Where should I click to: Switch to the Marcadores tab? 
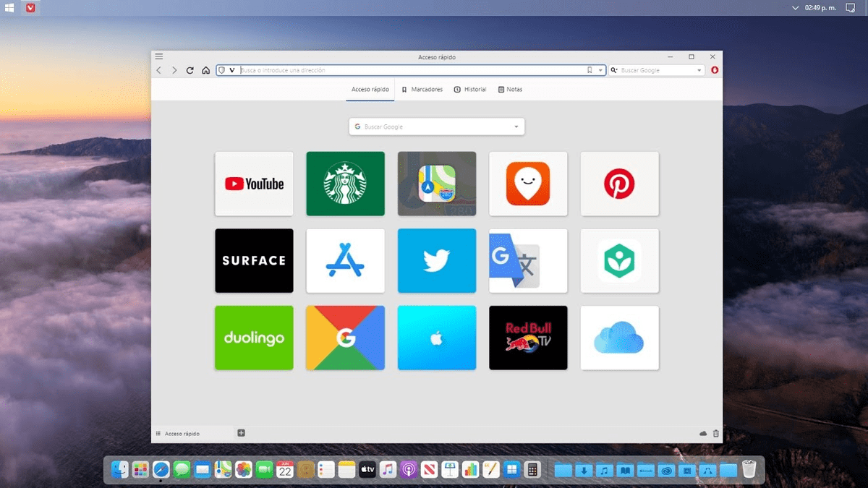(x=422, y=89)
